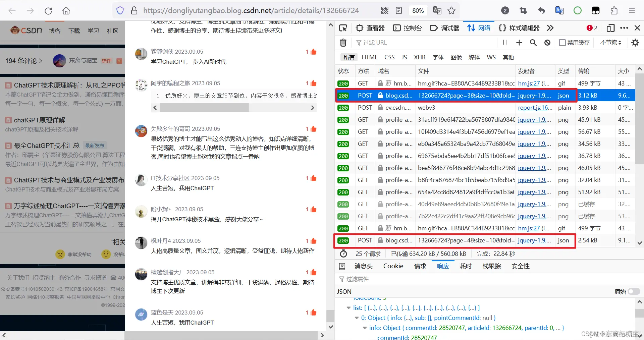The height and width of the screenshot is (340, 644).
Task: Reload the current page
Action: coord(48,10)
